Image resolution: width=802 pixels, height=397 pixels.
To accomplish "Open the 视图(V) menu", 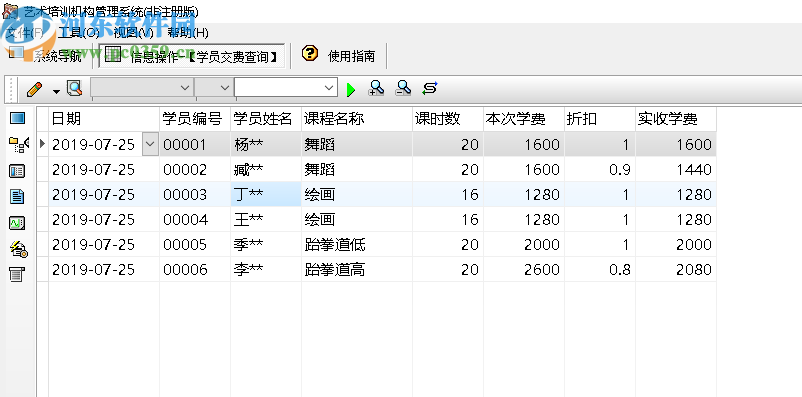I will 133,33.
